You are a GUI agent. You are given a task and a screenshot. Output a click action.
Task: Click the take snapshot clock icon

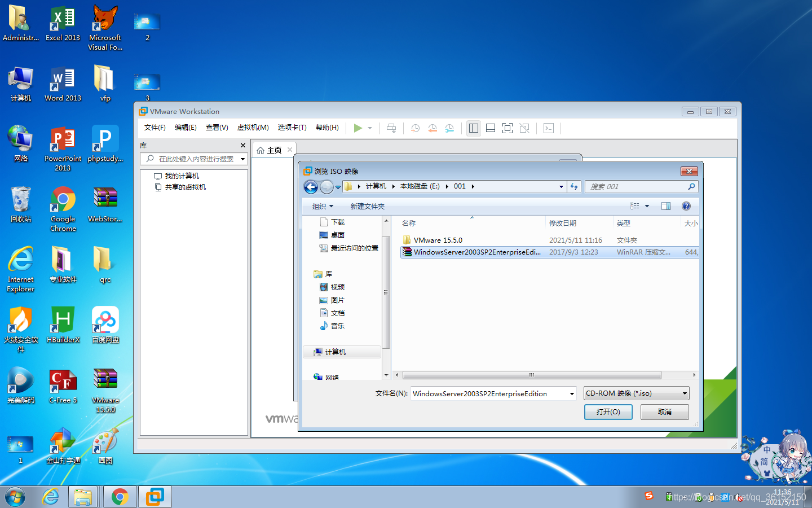(x=415, y=128)
